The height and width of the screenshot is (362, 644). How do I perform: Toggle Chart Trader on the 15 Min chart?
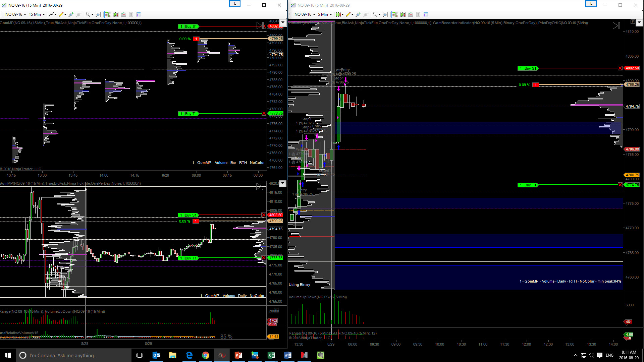(108, 14)
